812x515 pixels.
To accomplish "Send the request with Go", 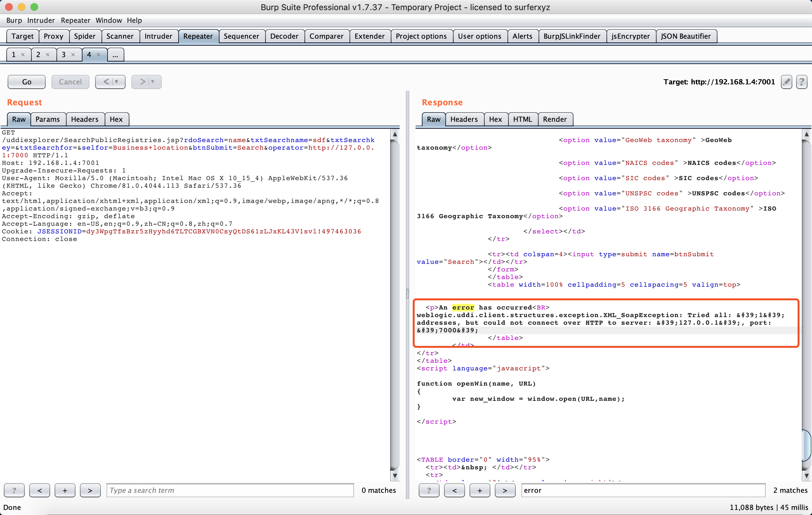I will click(x=27, y=82).
